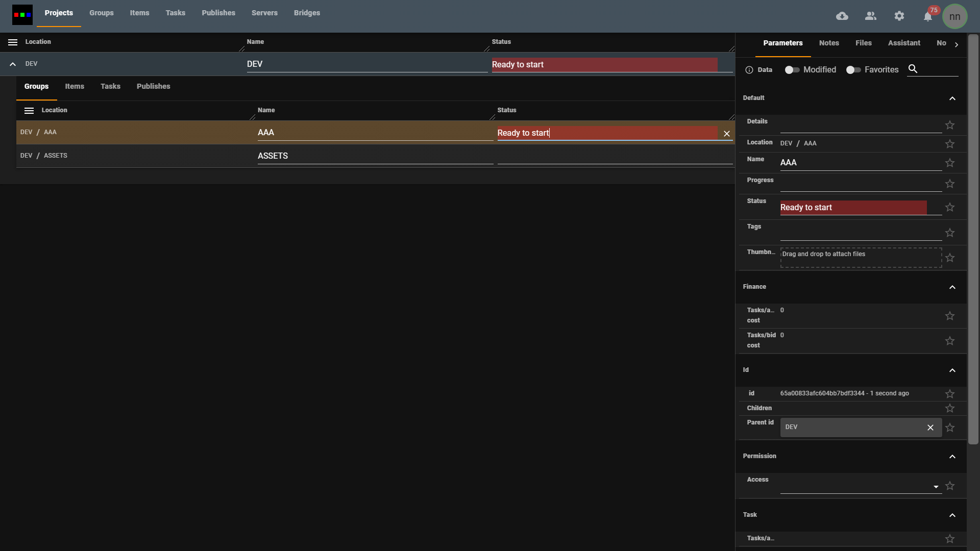Switch to the Servers menu
The width and height of the screenshot is (980, 551).
click(264, 13)
